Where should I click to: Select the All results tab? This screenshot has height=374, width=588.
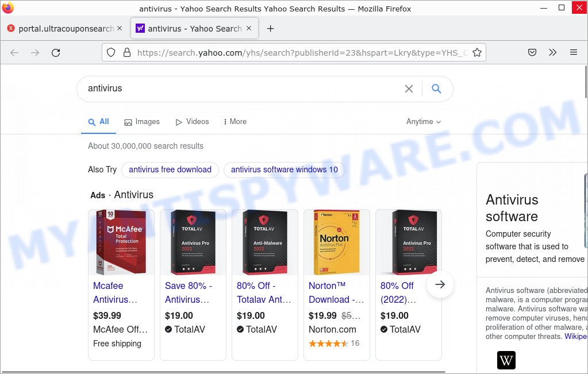(99, 122)
